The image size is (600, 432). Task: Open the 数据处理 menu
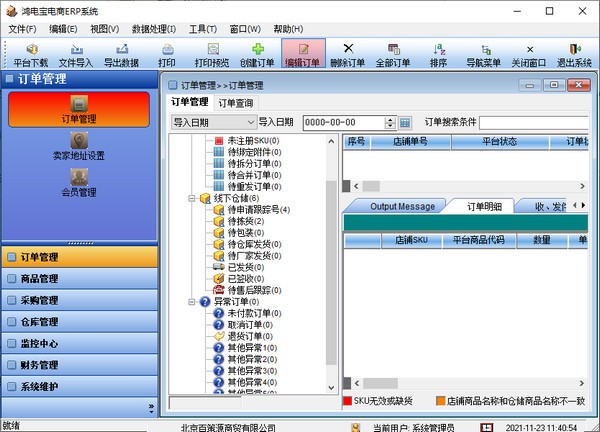[153, 29]
